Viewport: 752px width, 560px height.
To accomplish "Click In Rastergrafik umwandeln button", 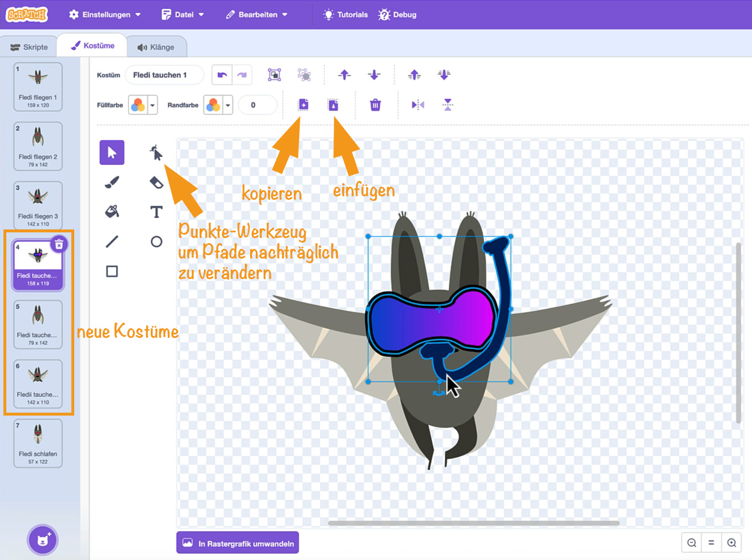I will tap(238, 543).
